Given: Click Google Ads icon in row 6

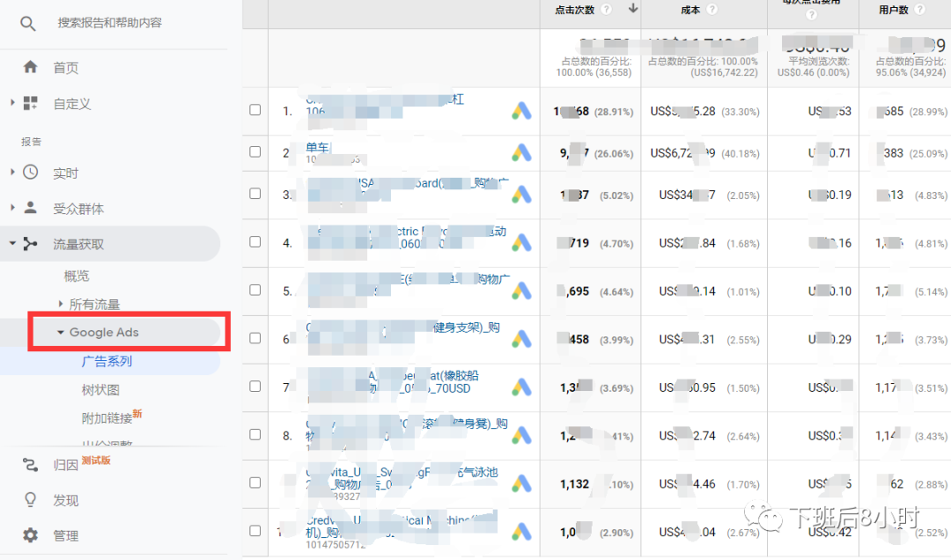Looking at the screenshot, I should tap(521, 338).
